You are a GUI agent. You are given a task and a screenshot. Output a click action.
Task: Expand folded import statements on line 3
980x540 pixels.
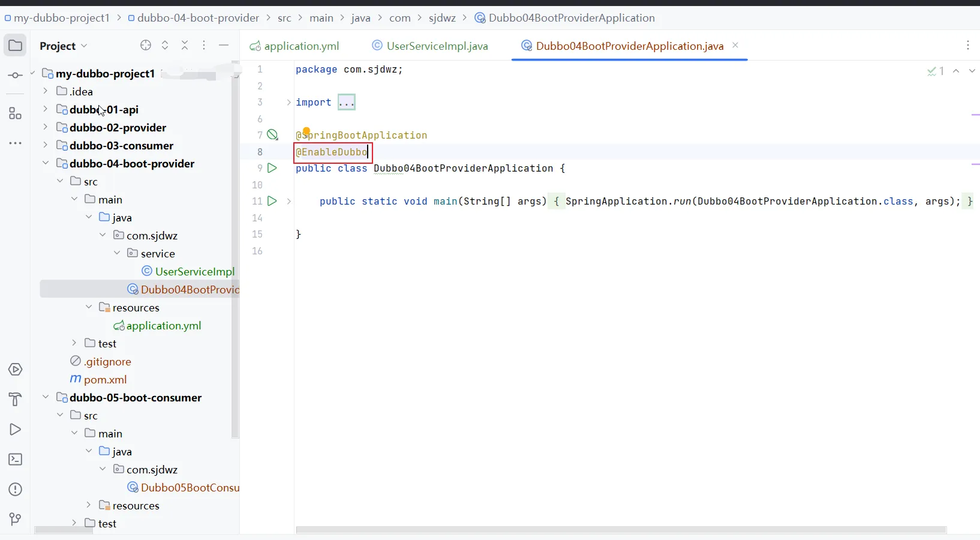(x=288, y=103)
